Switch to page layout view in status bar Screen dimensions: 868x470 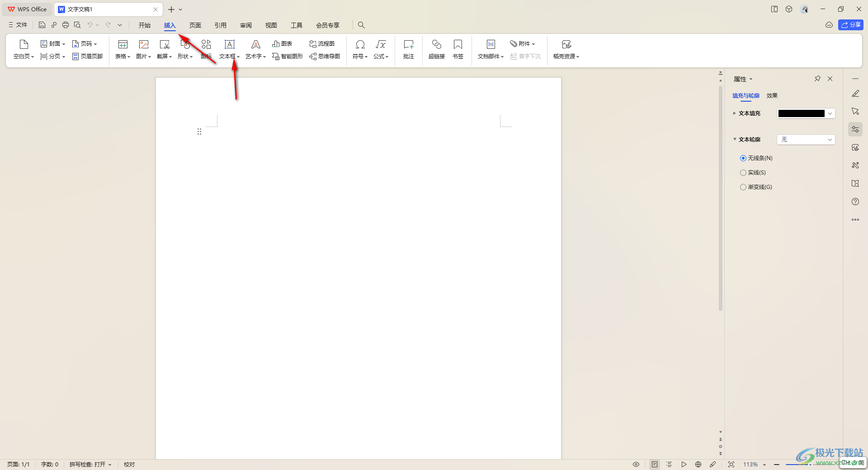[x=655, y=464]
